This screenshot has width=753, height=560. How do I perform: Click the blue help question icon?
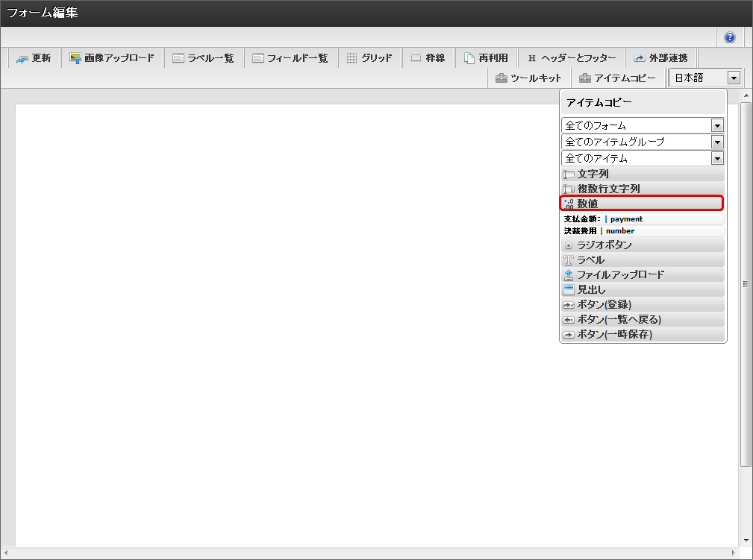[729, 37]
